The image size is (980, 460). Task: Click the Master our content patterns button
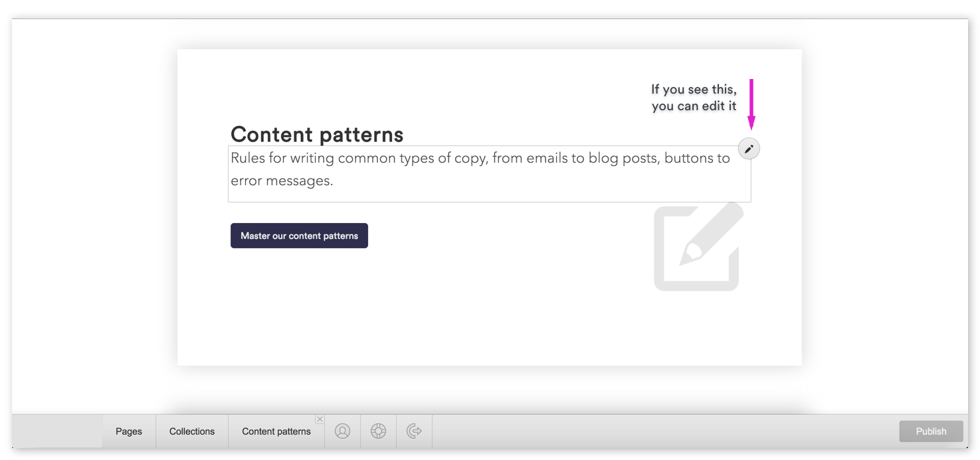pyautogui.click(x=299, y=236)
